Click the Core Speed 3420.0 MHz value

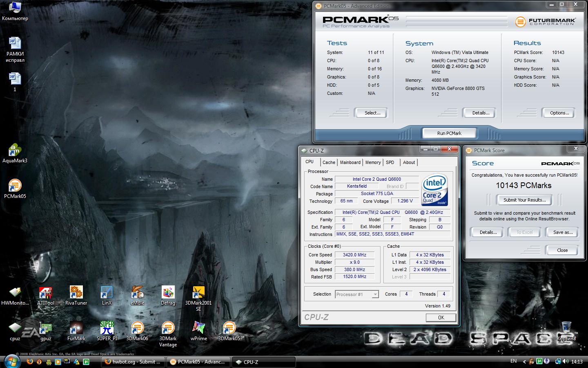click(354, 255)
